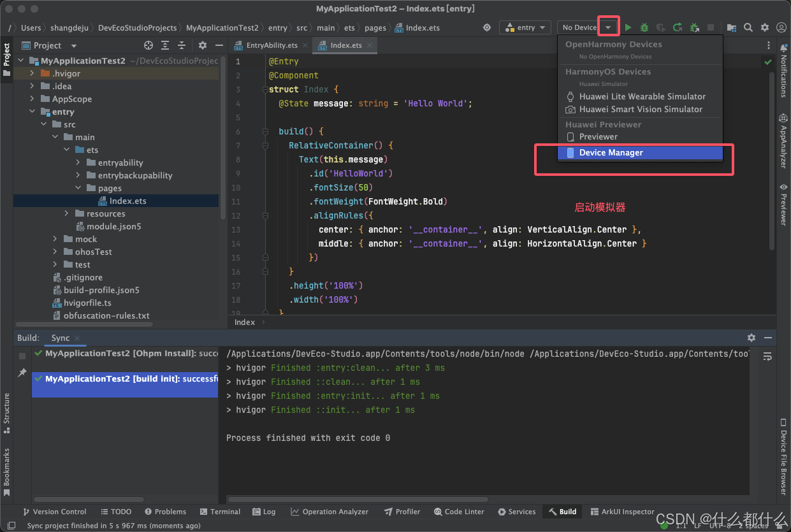
Task: Toggle the Project side tab
Action: [x=6, y=59]
